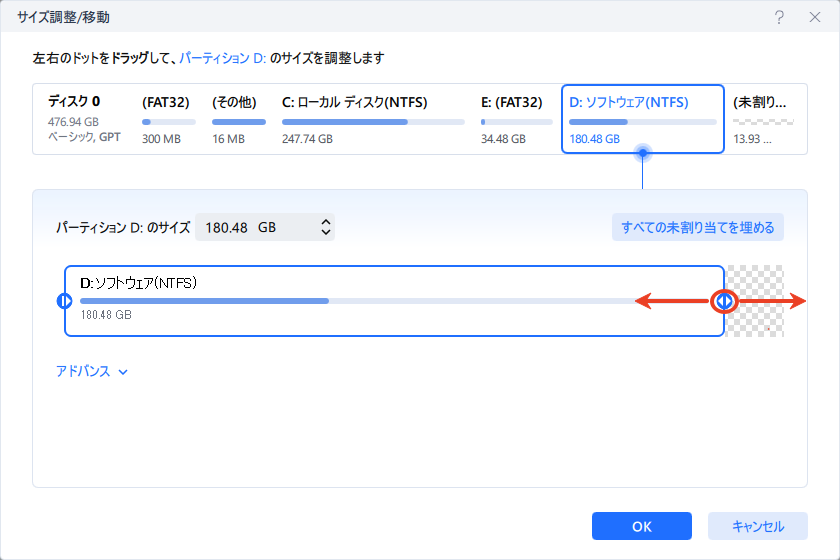Click the 476.94 GB disk capacity text
Screen dimensions: 840x560
click(x=73, y=122)
